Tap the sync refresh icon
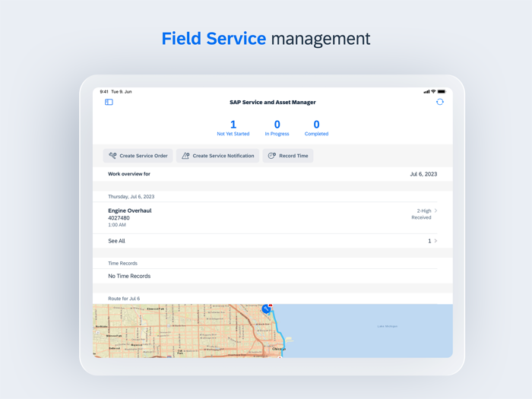Image resolution: width=532 pixels, height=399 pixels. click(440, 102)
